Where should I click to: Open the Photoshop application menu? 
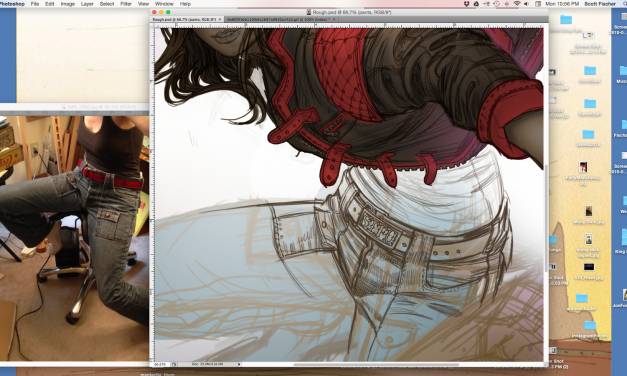[x=11, y=4]
